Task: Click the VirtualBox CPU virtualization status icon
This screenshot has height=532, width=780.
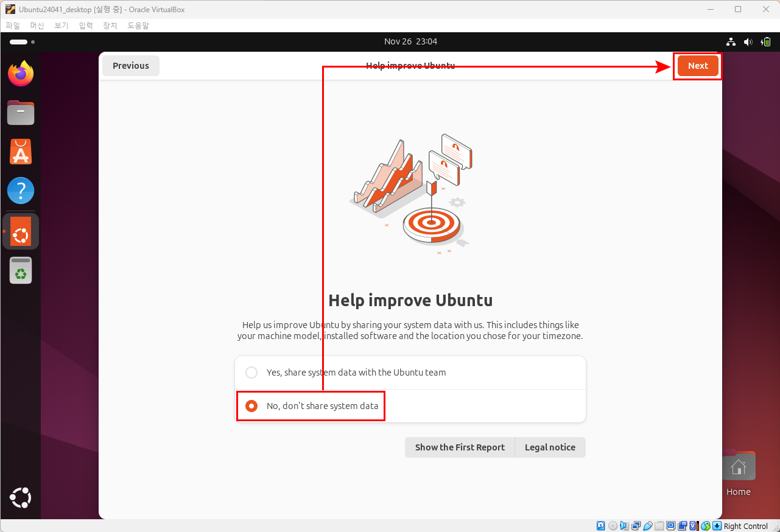Action: 694,526
